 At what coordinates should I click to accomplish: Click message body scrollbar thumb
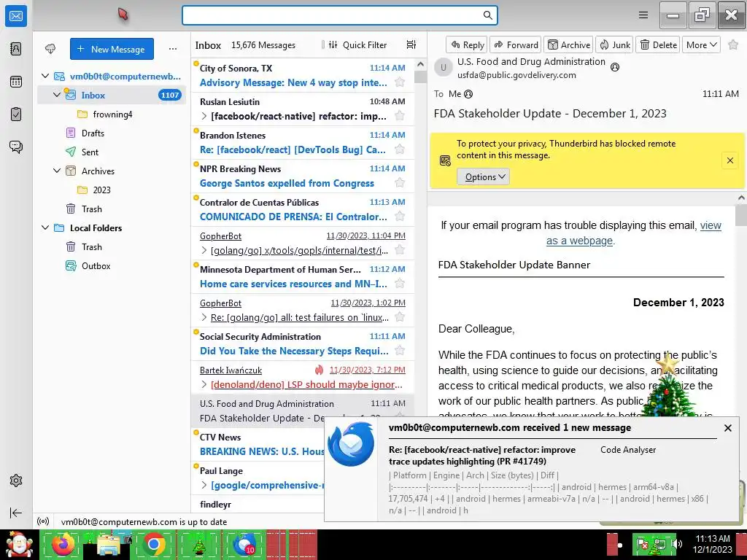tap(741, 214)
